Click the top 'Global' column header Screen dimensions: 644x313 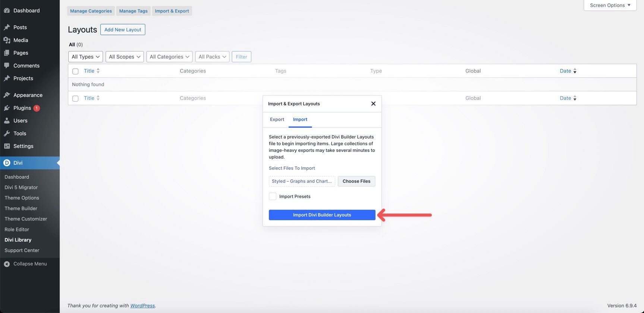473,71
